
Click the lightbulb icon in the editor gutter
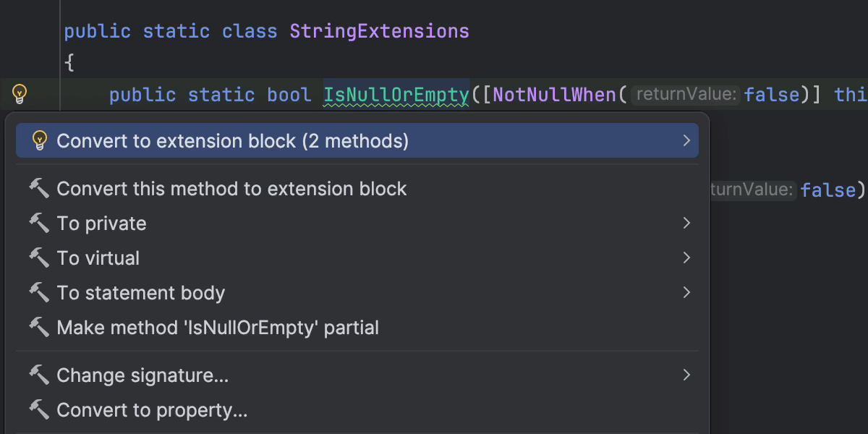tap(20, 94)
